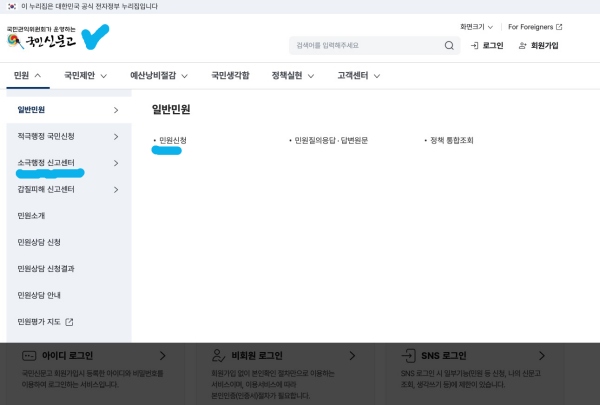Select 적극행정 국민신청 side menu item

[69, 136]
